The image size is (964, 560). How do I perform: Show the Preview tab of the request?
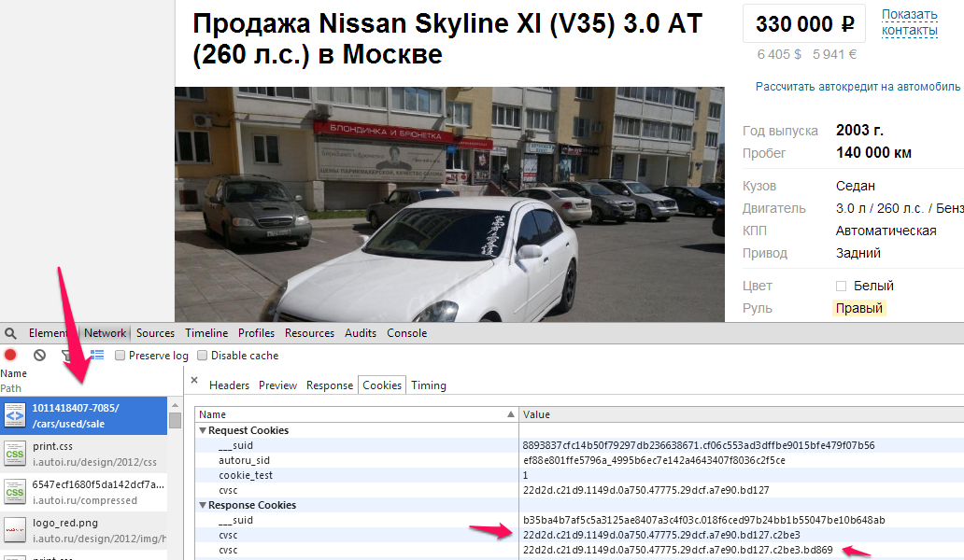(277, 385)
